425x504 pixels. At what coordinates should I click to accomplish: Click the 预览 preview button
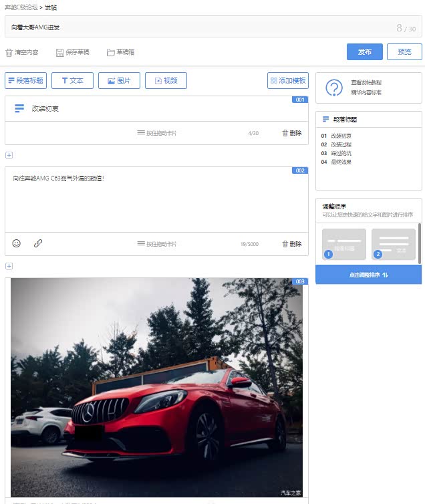click(x=404, y=52)
